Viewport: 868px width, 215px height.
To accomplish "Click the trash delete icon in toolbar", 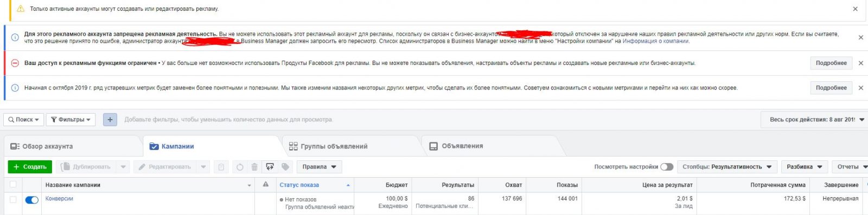I will 254,167.
